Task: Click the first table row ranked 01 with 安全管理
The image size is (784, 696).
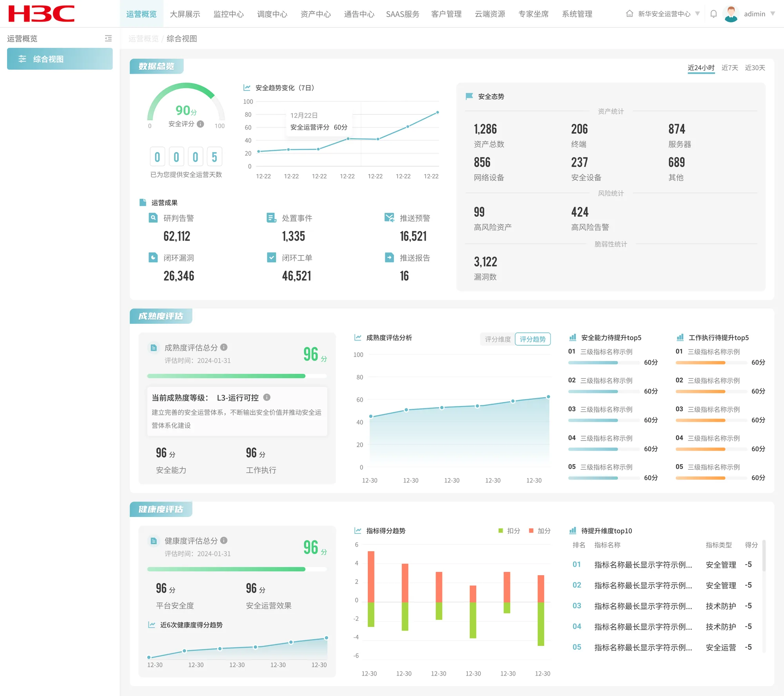Action: click(x=666, y=564)
